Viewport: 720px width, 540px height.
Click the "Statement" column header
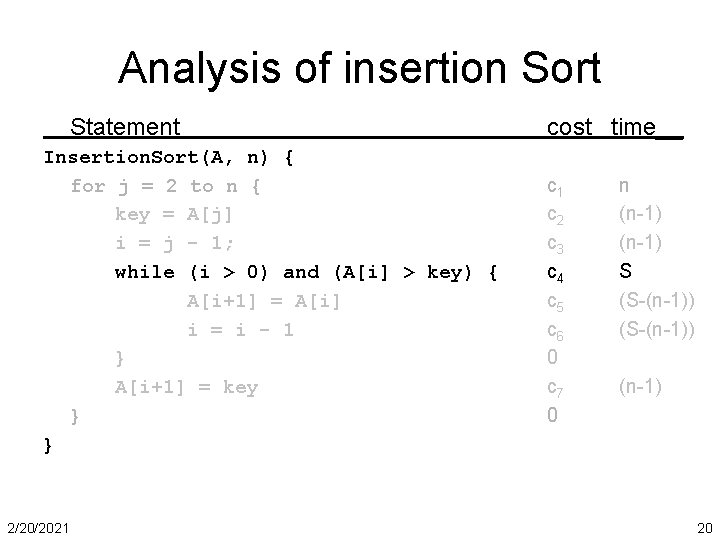tap(125, 127)
